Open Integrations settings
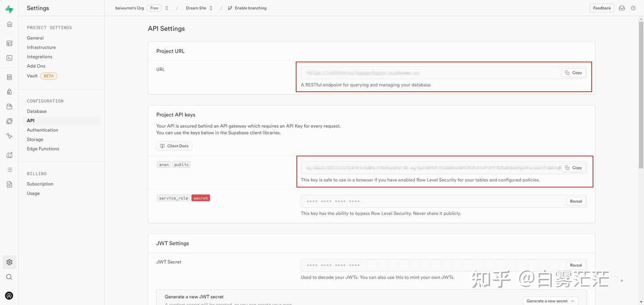644x305 pixels. 39,57
